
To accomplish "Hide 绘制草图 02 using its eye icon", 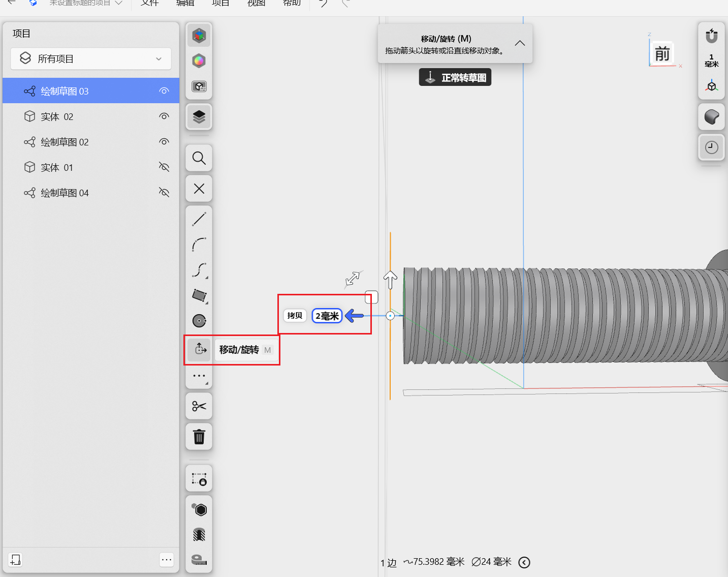I will pyautogui.click(x=164, y=142).
